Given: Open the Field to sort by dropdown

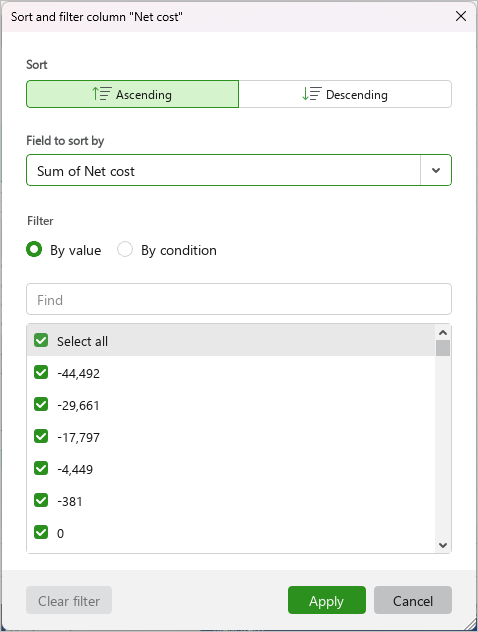Looking at the screenshot, I should (239, 170).
